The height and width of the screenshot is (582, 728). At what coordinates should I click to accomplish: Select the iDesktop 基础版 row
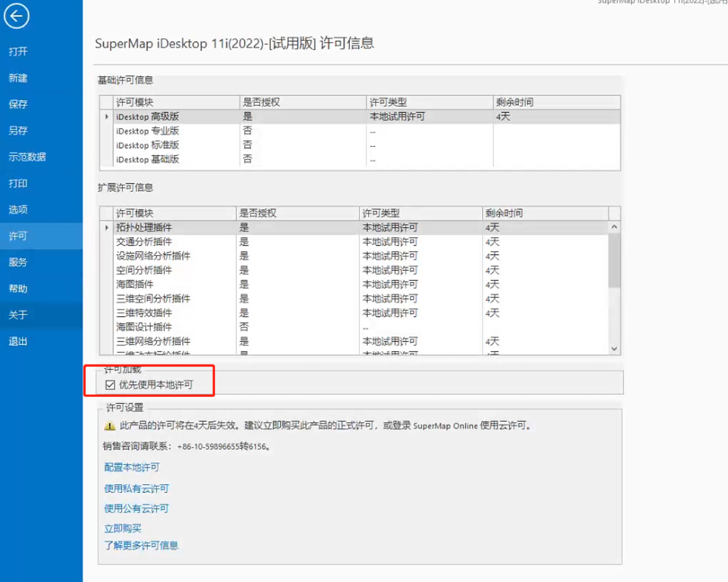[x=360, y=159]
